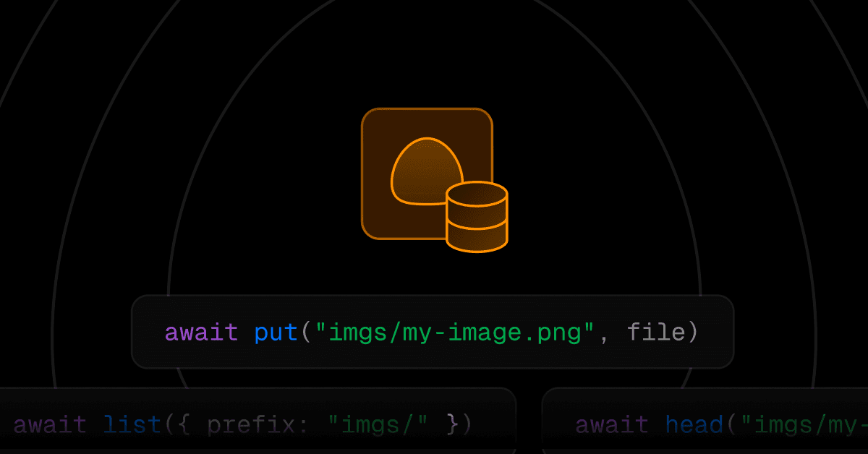The image size is (868, 454).
Task: Click the "list" function name
Action: 131,424
